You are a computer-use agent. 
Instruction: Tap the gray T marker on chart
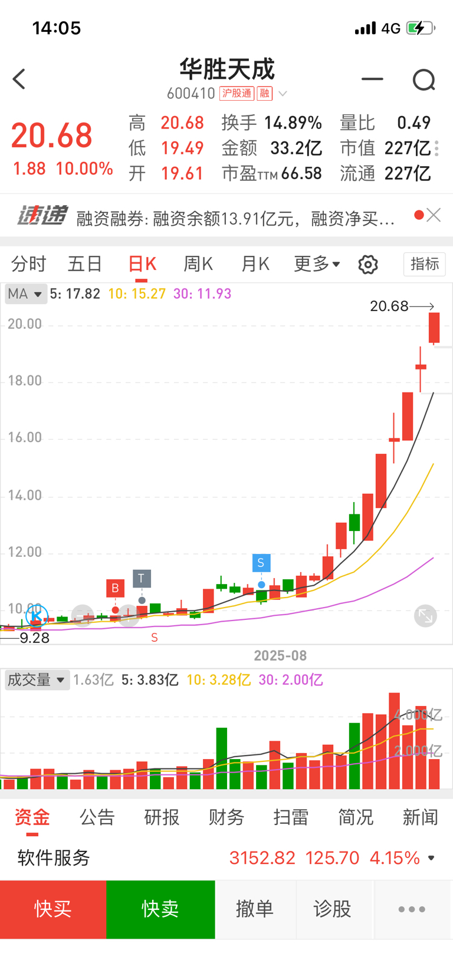142,579
